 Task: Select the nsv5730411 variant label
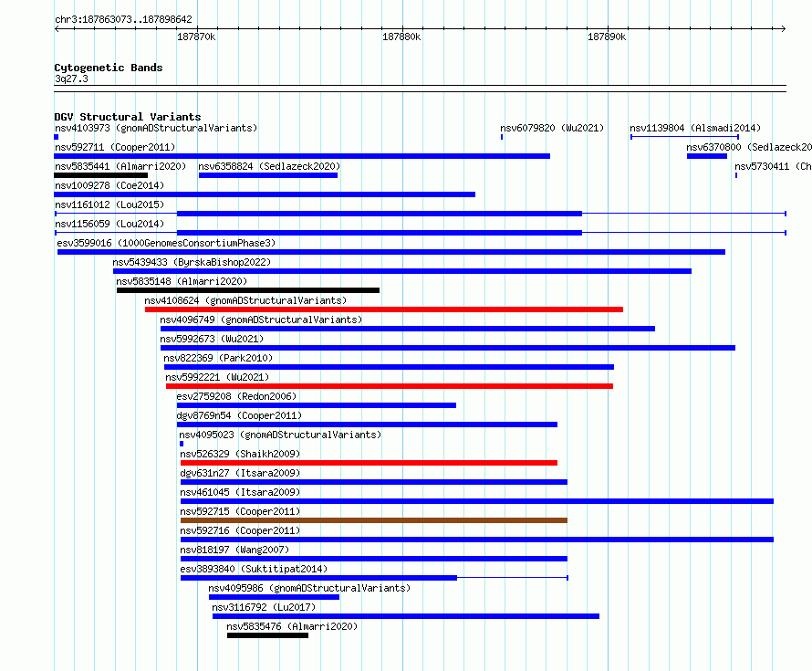(x=773, y=166)
